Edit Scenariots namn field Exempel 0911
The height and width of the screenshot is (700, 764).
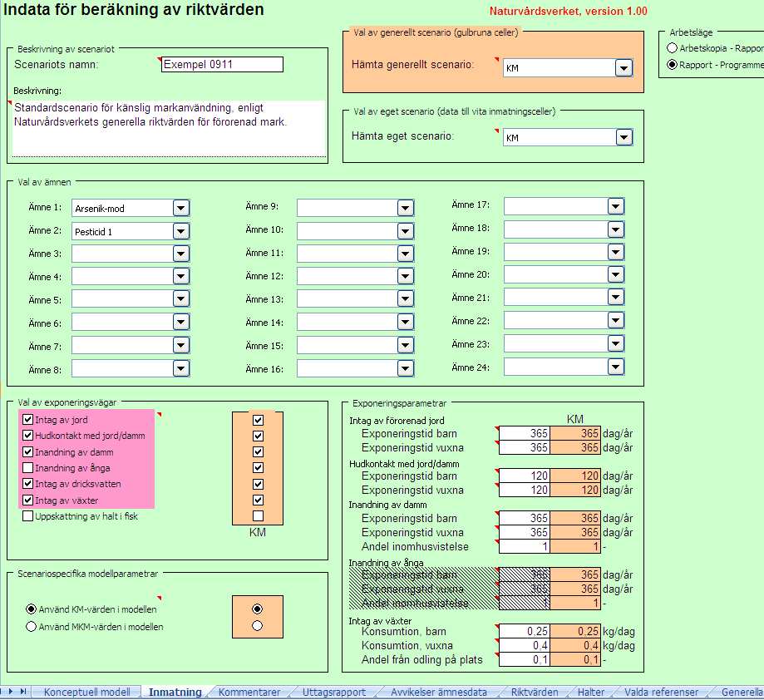[x=222, y=64]
